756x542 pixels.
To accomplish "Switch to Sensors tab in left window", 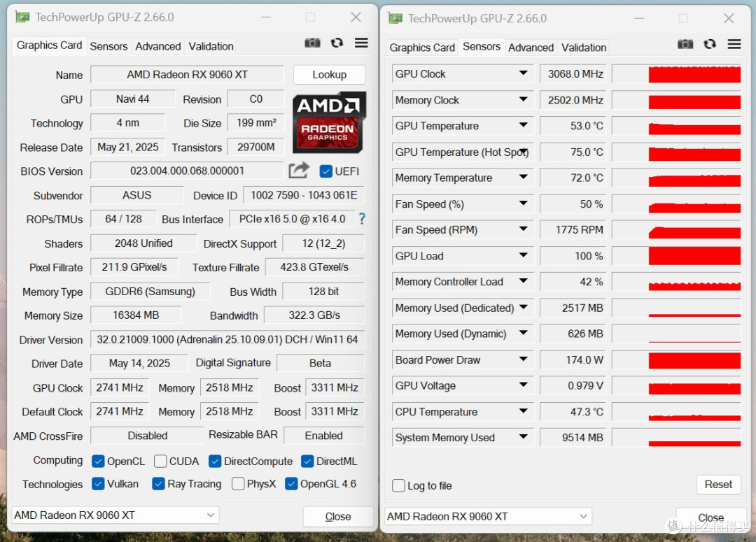I will (x=108, y=46).
